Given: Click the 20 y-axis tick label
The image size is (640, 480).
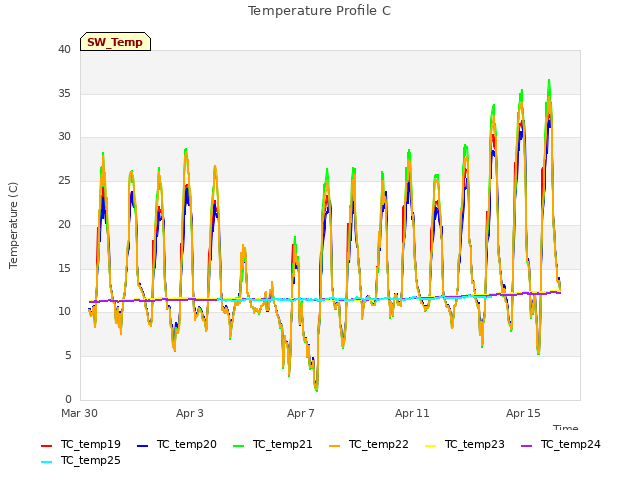Looking at the screenshot, I should click(64, 224).
